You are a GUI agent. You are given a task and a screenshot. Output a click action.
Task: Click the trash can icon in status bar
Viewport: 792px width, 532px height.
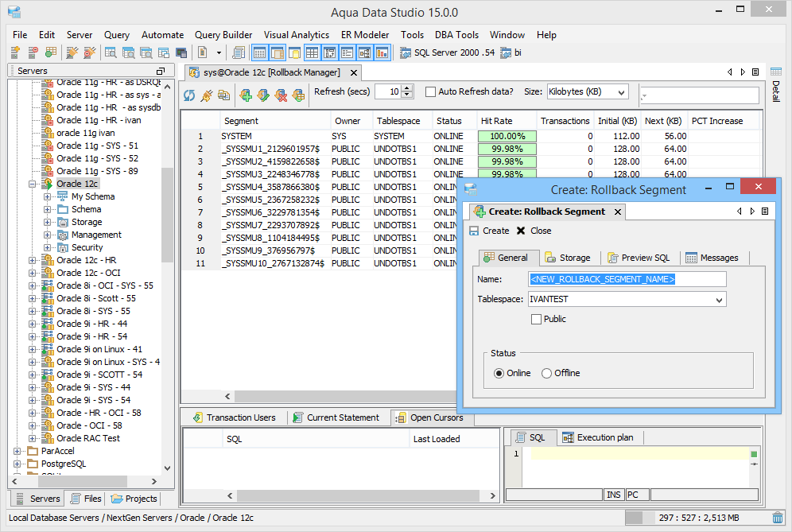(778, 518)
